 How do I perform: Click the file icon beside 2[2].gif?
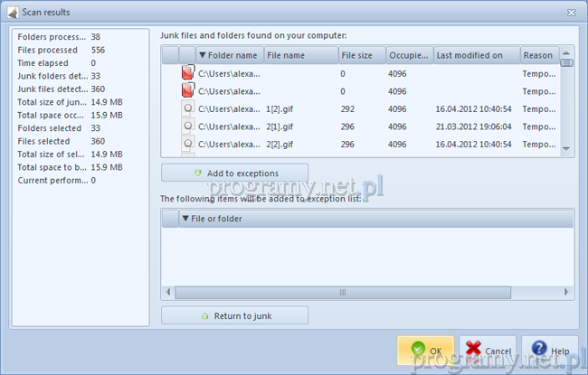tap(188, 144)
